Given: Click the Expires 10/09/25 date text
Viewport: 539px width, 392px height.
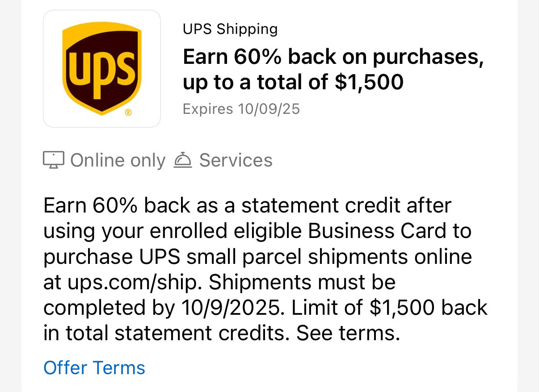Looking at the screenshot, I should pyautogui.click(x=241, y=108).
